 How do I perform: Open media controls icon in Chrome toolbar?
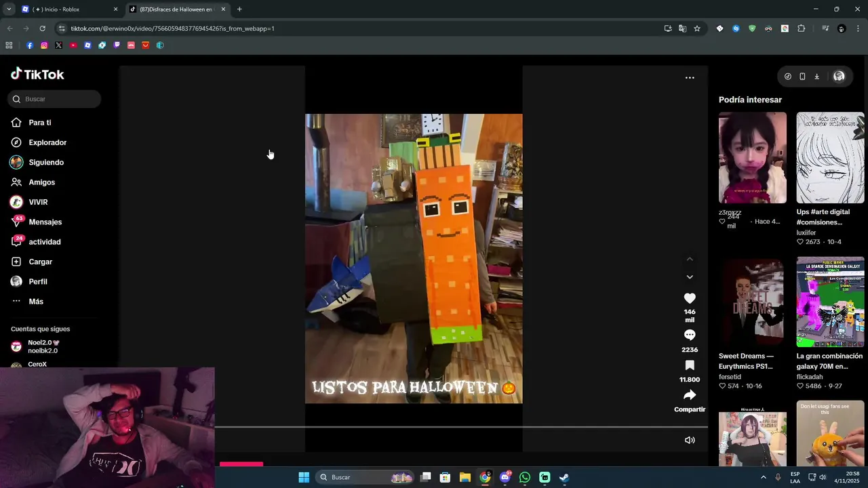[x=825, y=28]
